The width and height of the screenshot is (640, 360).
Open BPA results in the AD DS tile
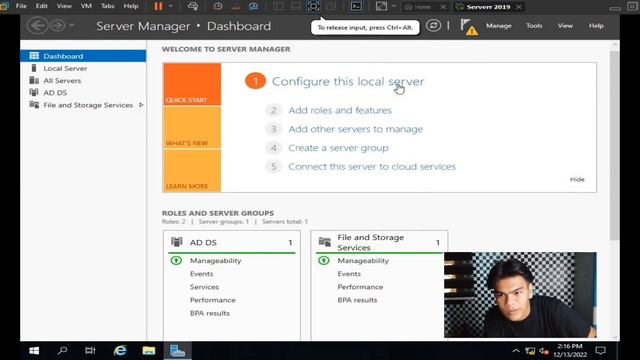pyautogui.click(x=209, y=313)
